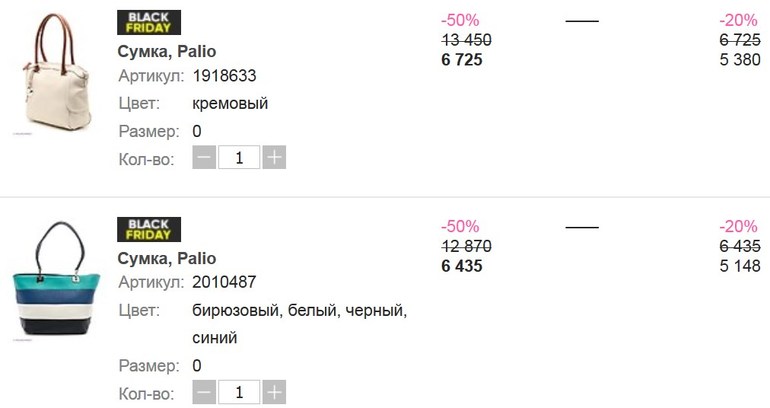Decrease quantity of the cream Palio bag
The height and width of the screenshot is (408, 770).
pos(204,158)
